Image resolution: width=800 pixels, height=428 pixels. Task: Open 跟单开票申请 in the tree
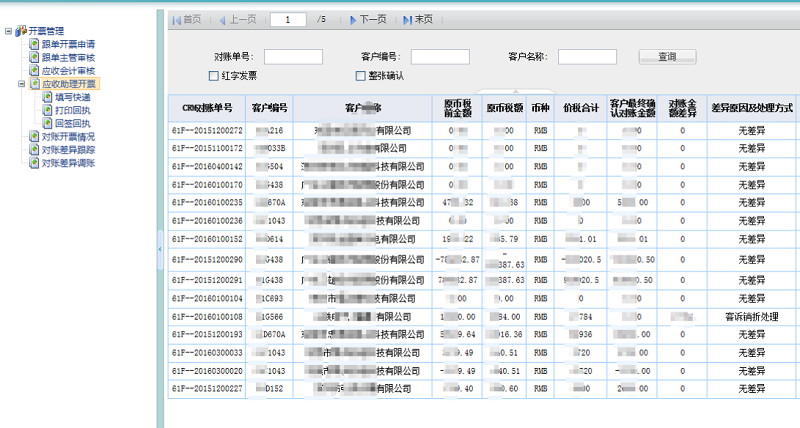tap(68, 44)
